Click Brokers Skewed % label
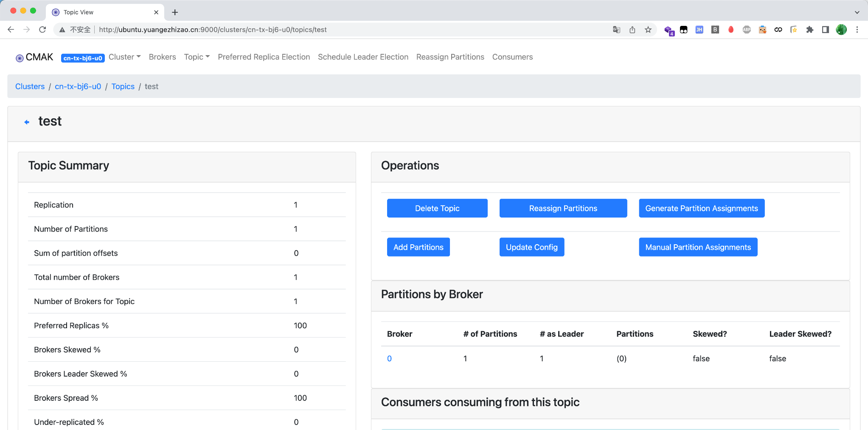Viewport: 868px width, 430px height. 67,350
